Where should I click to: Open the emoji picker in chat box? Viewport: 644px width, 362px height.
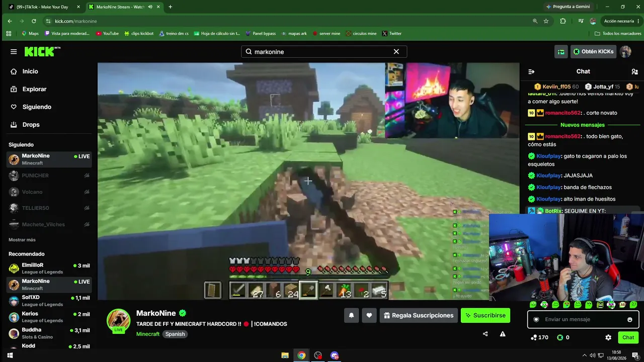[630, 319]
